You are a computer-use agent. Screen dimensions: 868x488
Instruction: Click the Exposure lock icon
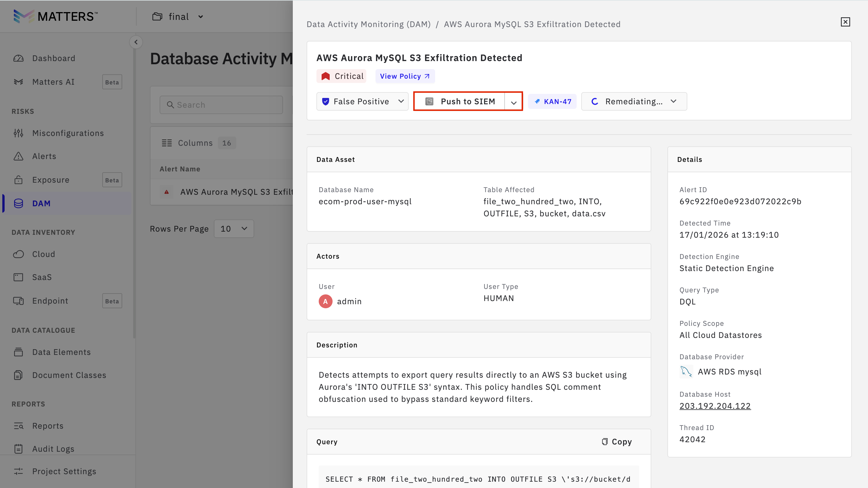(18, 180)
